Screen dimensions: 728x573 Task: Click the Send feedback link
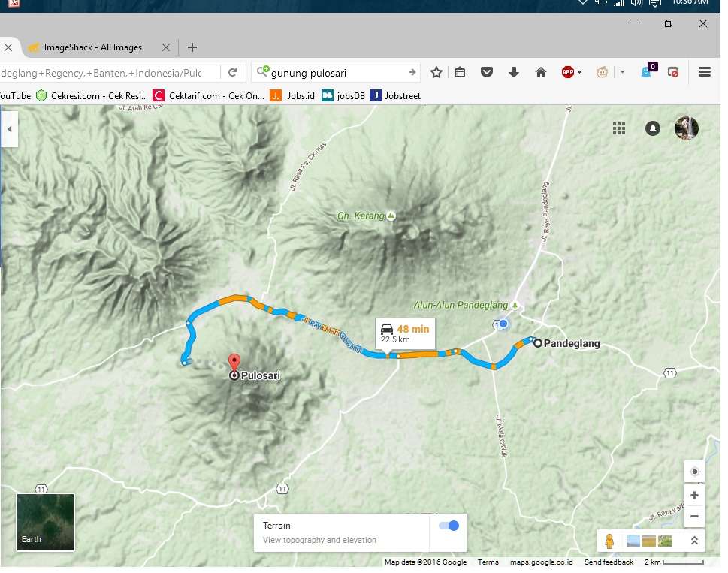(x=609, y=562)
